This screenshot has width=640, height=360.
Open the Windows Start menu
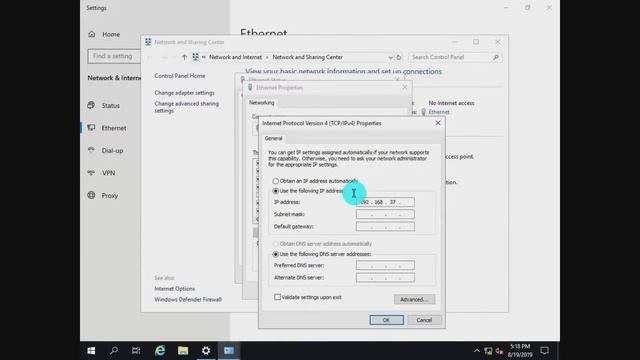(91, 351)
